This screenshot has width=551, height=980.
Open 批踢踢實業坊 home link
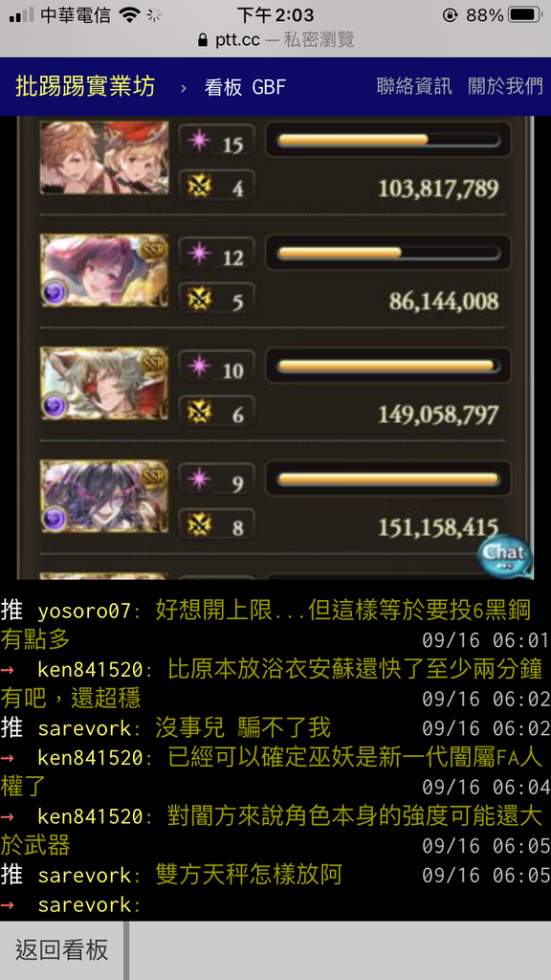click(85, 86)
